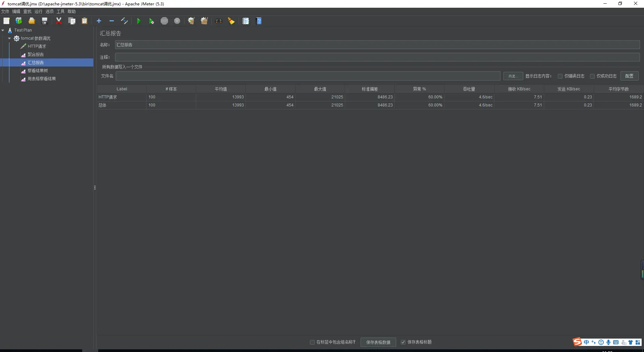Open the 运行 menu
The height and width of the screenshot is (352, 644).
click(39, 11)
